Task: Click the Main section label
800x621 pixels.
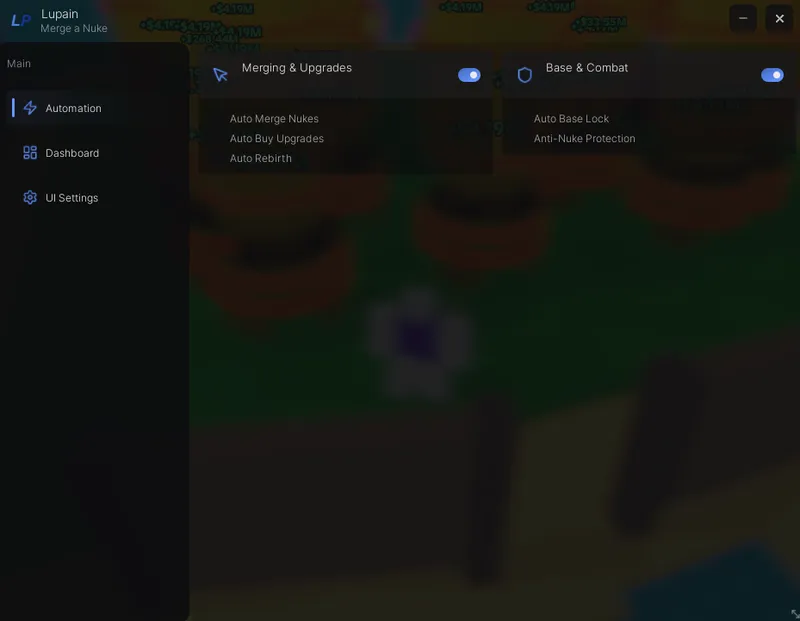Action: (19, 64)
